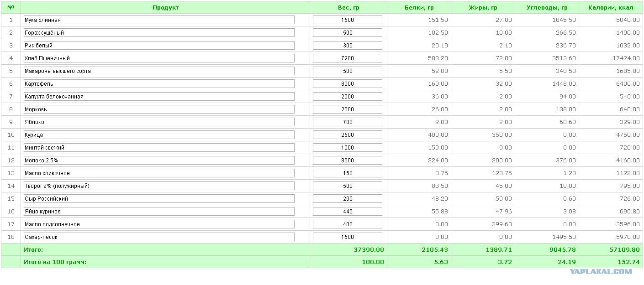
Task: Click total proteins value 2105.43
Action: [434, 250]
